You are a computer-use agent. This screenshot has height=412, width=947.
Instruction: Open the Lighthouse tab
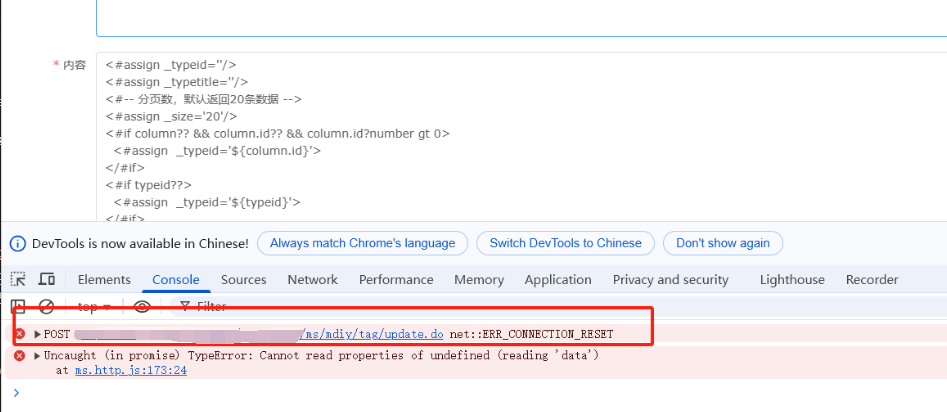click(792, 280)
